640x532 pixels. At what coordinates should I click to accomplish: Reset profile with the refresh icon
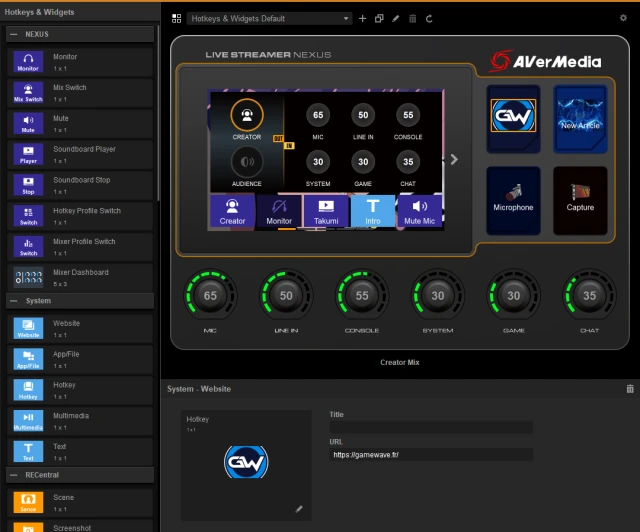[x=429, y=18]
